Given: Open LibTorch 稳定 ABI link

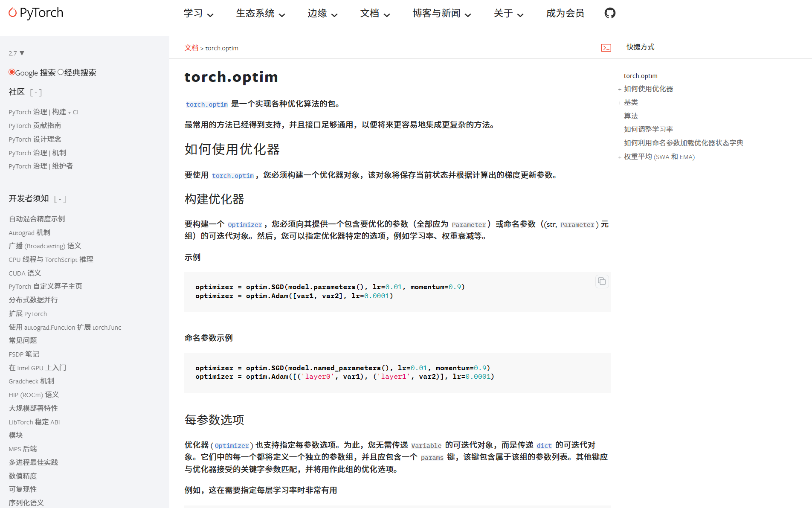Looking at the screenshot, I should coord(34,422).
